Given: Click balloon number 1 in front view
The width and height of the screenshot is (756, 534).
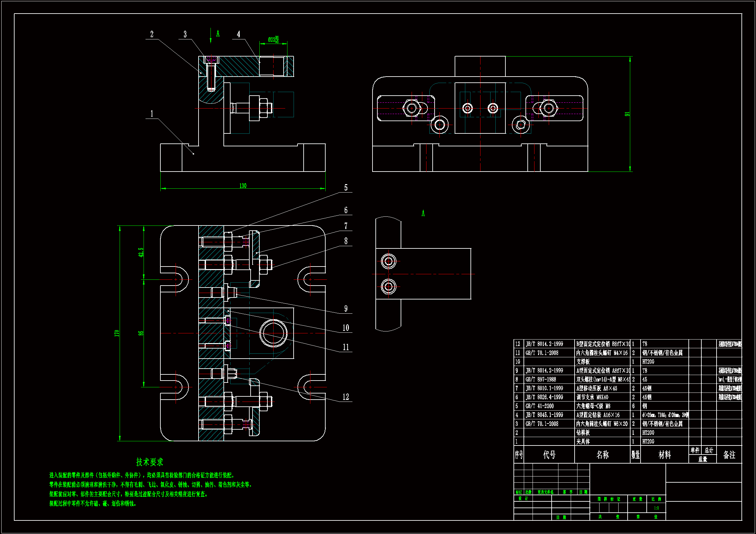Looking at the screenshot, I should pos(152,114).
